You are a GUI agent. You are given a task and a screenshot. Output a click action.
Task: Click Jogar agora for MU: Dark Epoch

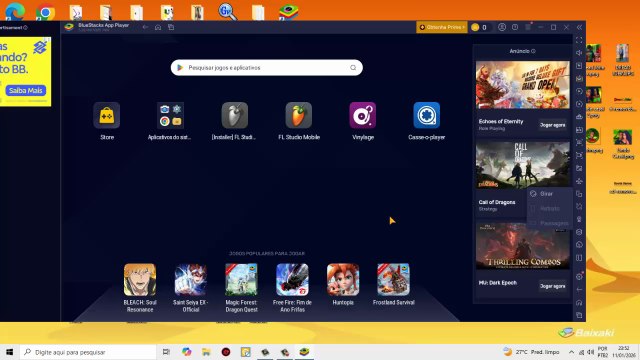coord(552,286)
